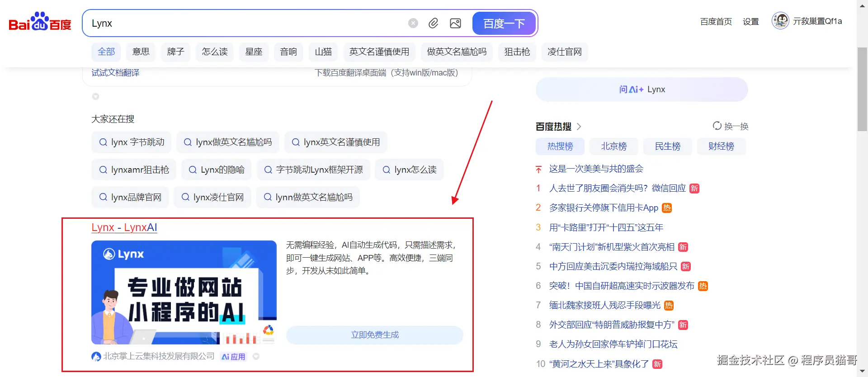Search suggestion lynx凌仕官网
Screen dimensions: 868x377
(212, 198)
